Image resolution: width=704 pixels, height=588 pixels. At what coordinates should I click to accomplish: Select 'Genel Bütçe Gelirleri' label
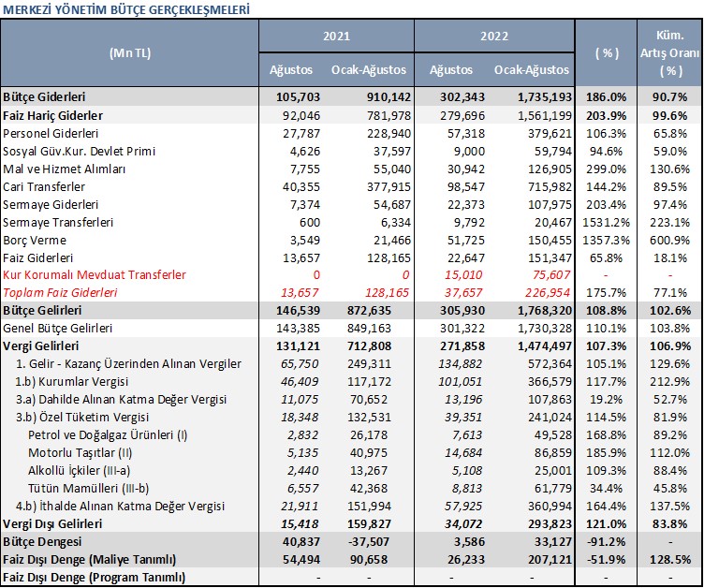click(57, 329)
